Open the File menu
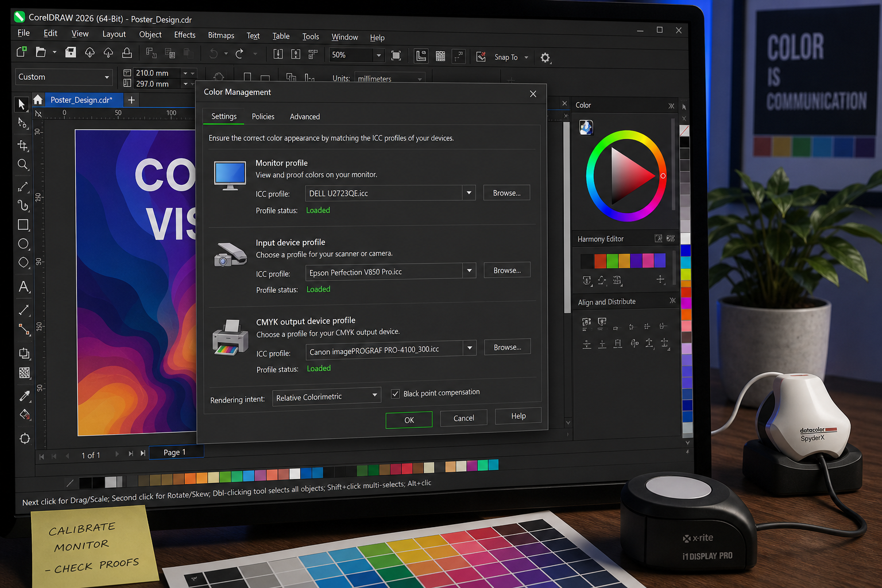This screenshot has height=588, width=882. click(24, 33)
